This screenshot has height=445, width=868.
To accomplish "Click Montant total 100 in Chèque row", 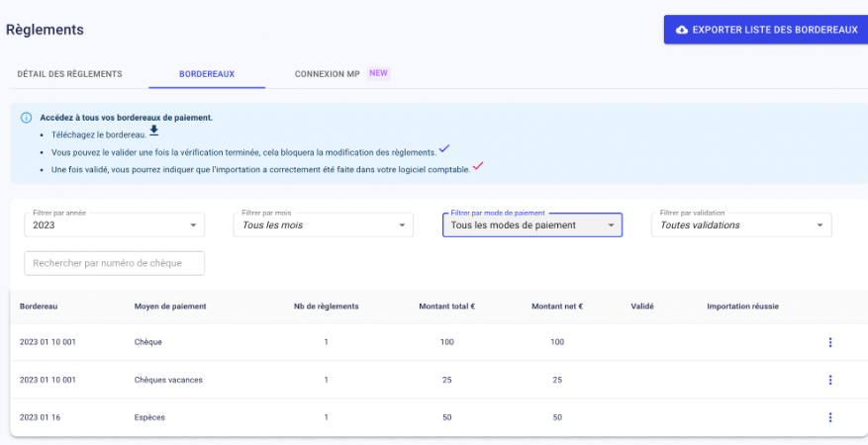I will 446,342.
